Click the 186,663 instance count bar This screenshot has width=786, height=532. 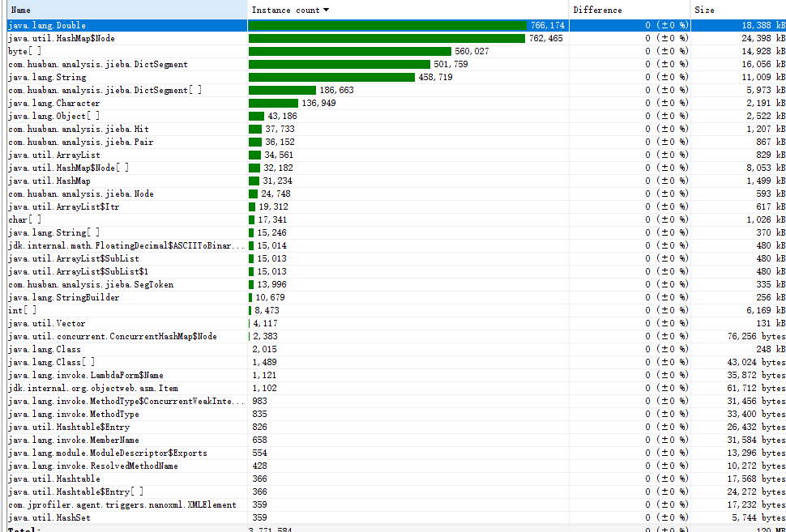pos(282,91)
